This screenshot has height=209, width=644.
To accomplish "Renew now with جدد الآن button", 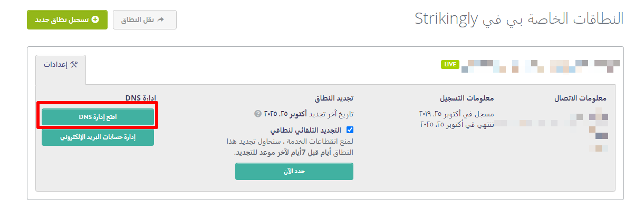I will click(294, 172).
